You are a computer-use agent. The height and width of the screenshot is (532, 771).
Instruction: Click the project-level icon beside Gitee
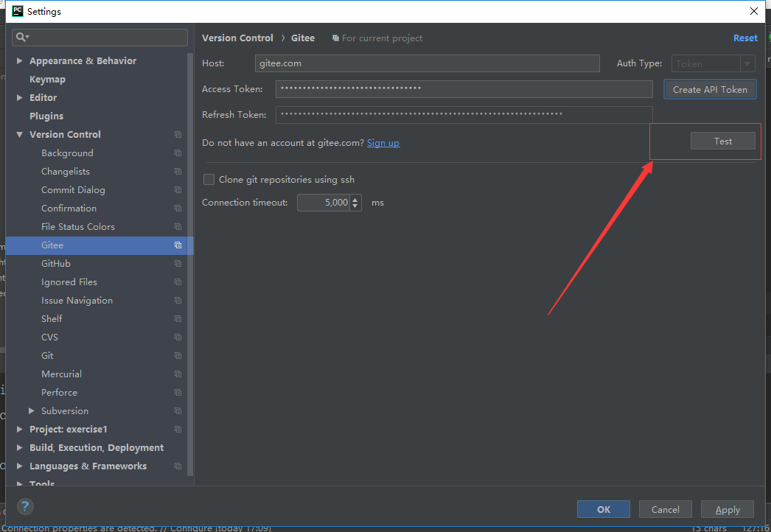tap(178, 245)
